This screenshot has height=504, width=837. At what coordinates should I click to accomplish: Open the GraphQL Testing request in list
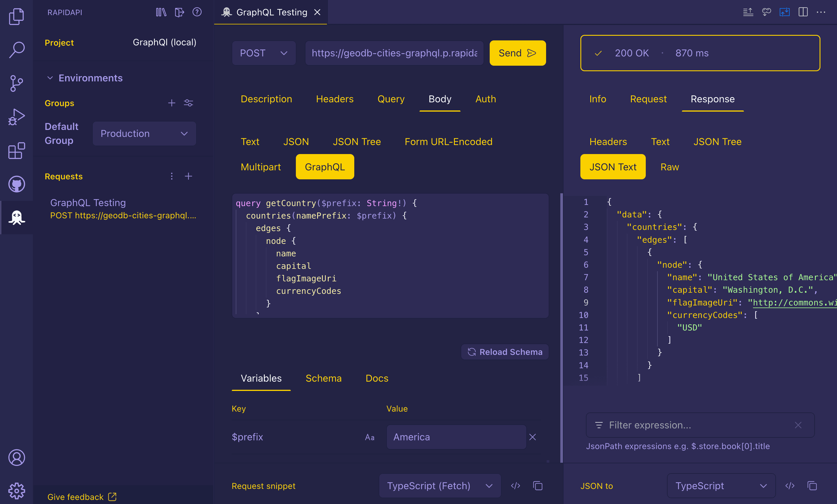[123, 209]
